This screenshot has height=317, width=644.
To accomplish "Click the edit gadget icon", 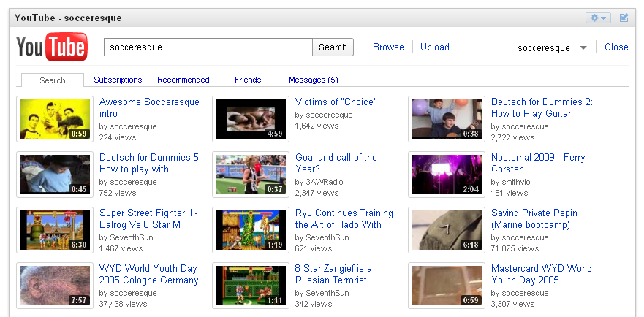I will 624,18.
